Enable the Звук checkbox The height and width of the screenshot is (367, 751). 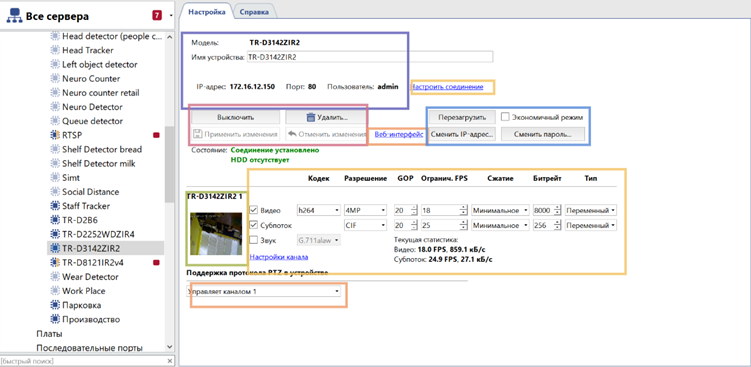[x=255, y=240]
